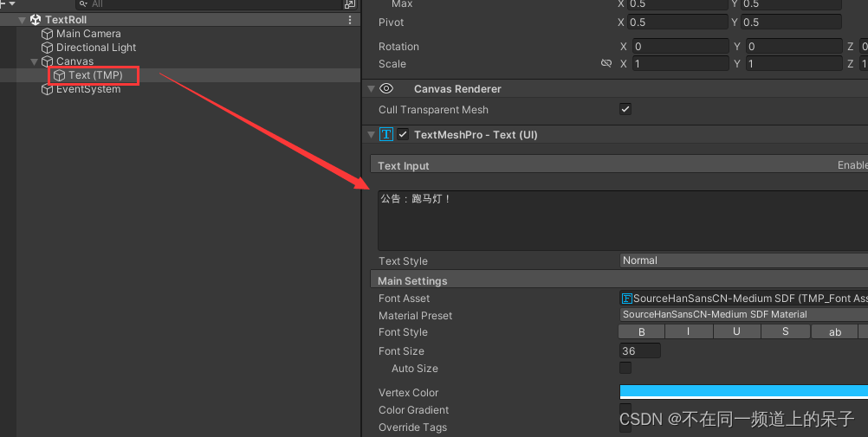Click the Text (TMP) object cube icon

(59, 75)
